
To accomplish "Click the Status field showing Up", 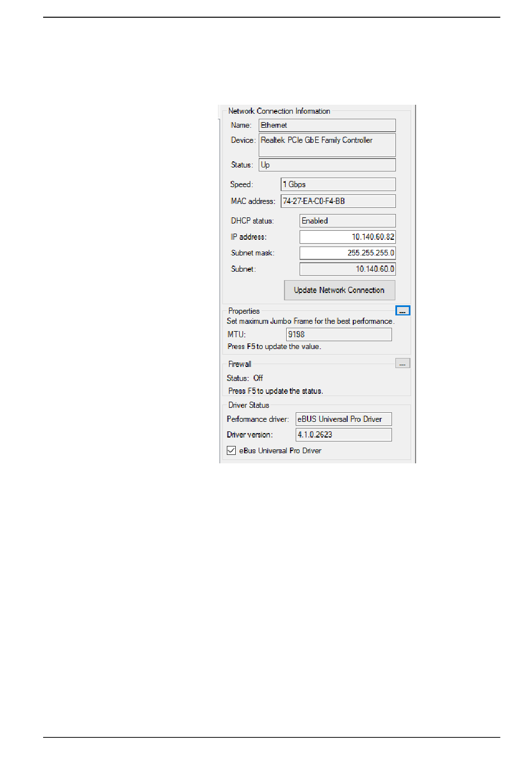I will coord(327,165).
